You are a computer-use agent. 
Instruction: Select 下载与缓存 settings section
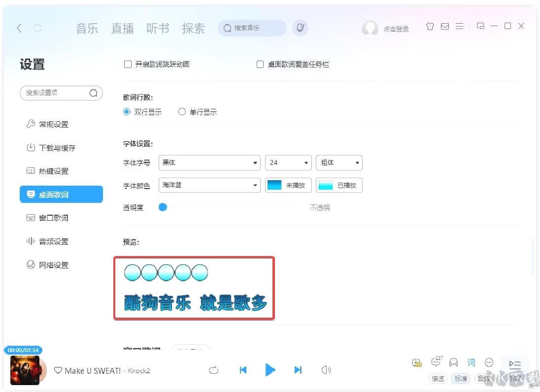(61, 148)
